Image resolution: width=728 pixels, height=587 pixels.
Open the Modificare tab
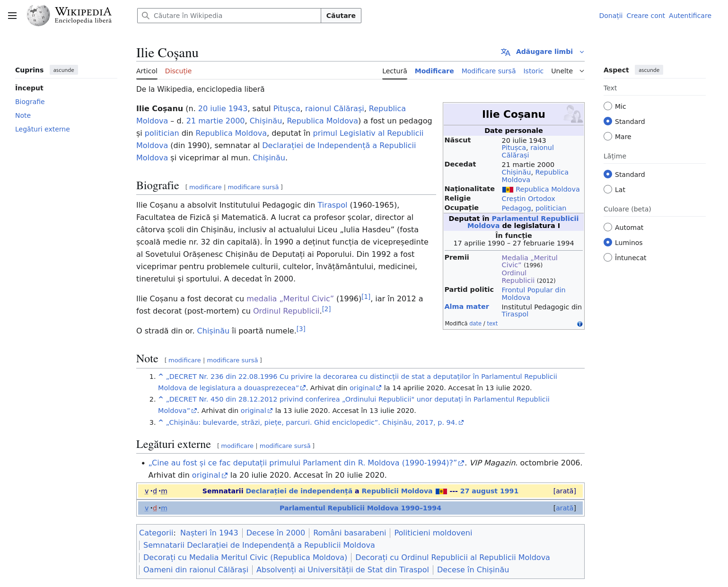coord(434,71)
